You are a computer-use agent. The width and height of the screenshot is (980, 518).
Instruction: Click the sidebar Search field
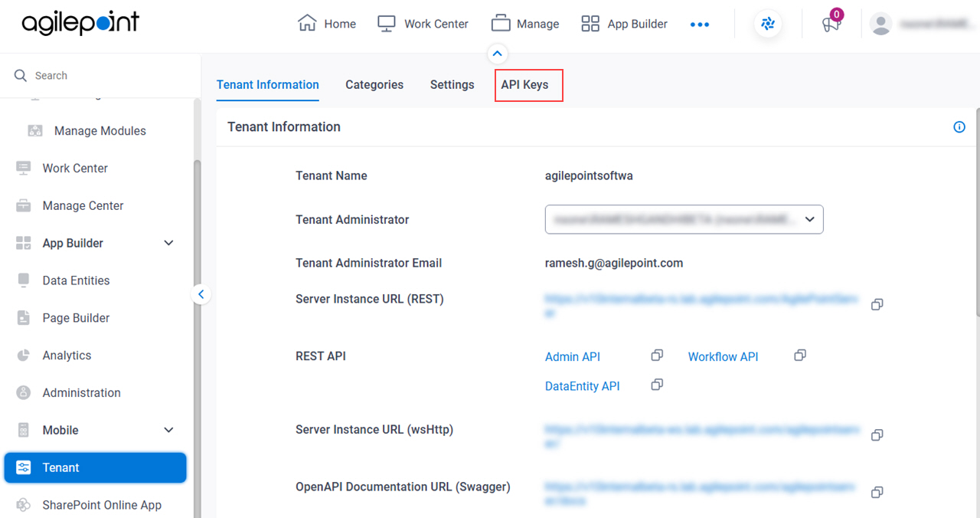(x=100, y=75)
